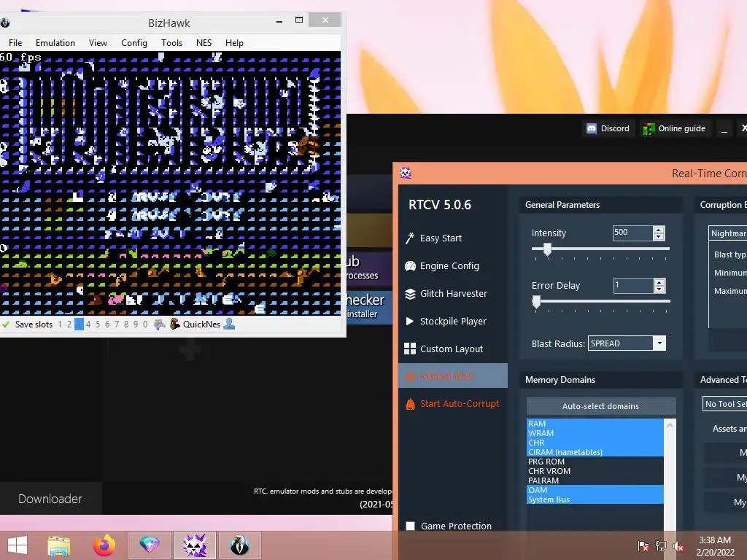Image resolution: width=747 pixels, height=560 pixels.
Task: Click the Error Delay slider handle
Action: tap(536, 301)
